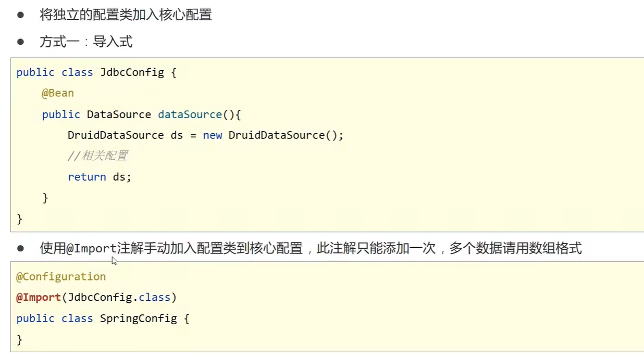Click the //相关配置 comment line
Image resolution: width=644 pixels, height=358 pixels.
97,156
